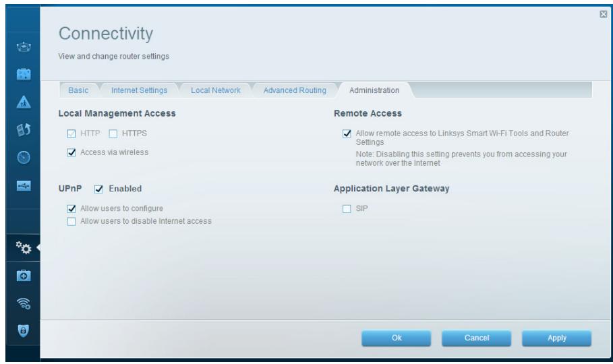This screenshot has height=364, width=613.
Task: Switch to the Internet Settings tab
Action: tap(139, 90)
